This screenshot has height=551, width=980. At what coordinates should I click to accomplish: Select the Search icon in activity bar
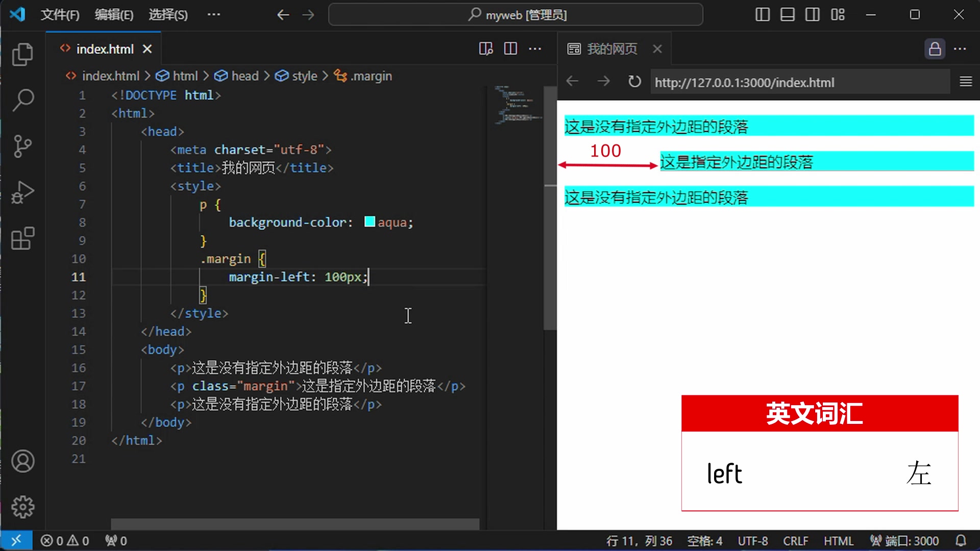pyautogui.click(x=22, y=100)
